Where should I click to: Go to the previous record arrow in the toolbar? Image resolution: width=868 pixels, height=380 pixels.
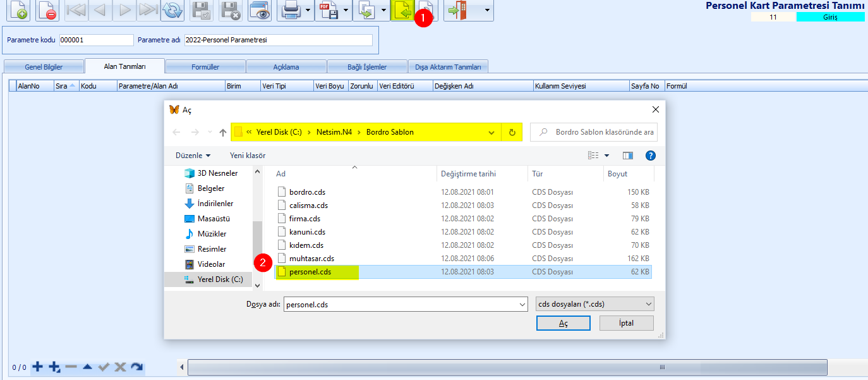click(100, 10)
